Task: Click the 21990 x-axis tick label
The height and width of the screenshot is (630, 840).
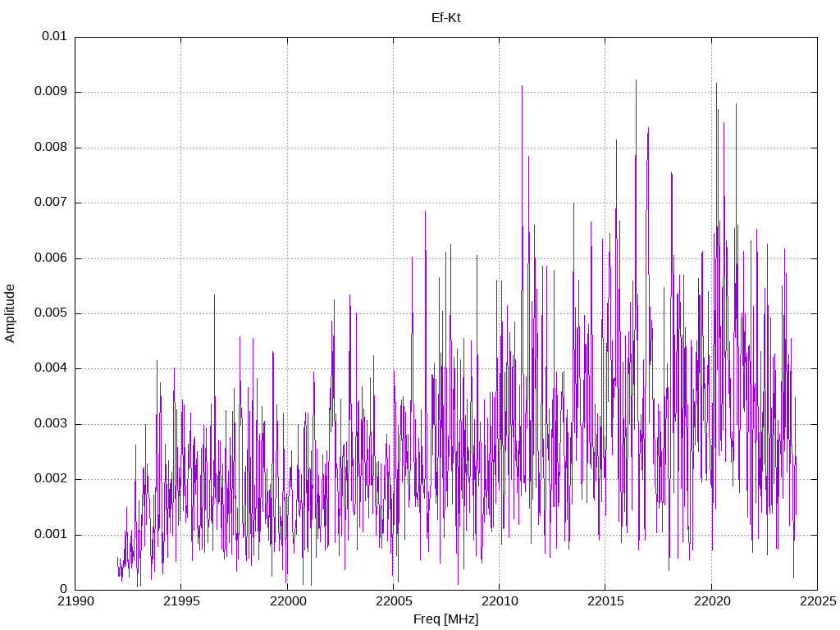Action: pos(75,601)
